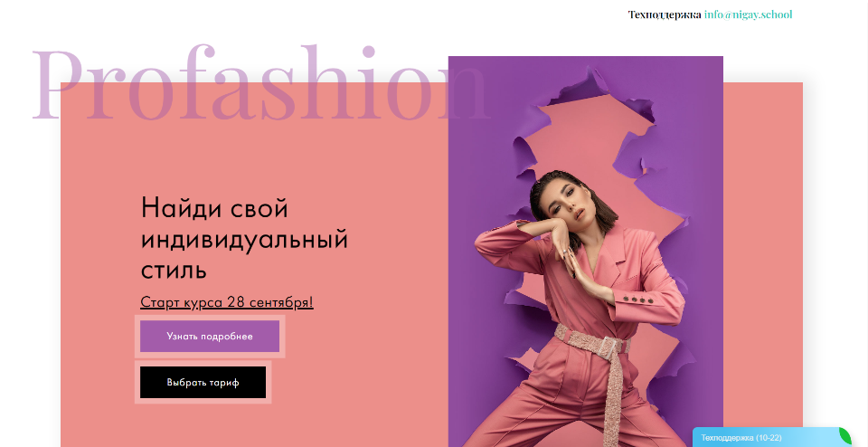Click the letter P of Profashion
This screenshot has height=447, width=868.
pos(56,84)
